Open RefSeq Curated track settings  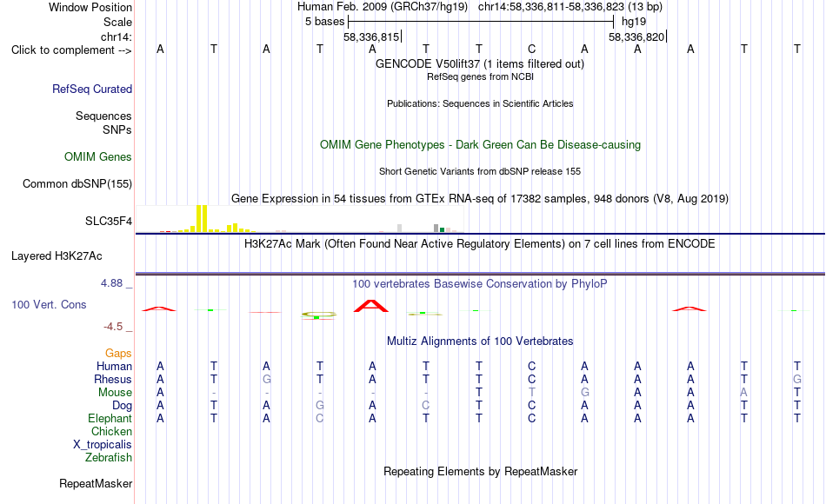click(91, 89)
